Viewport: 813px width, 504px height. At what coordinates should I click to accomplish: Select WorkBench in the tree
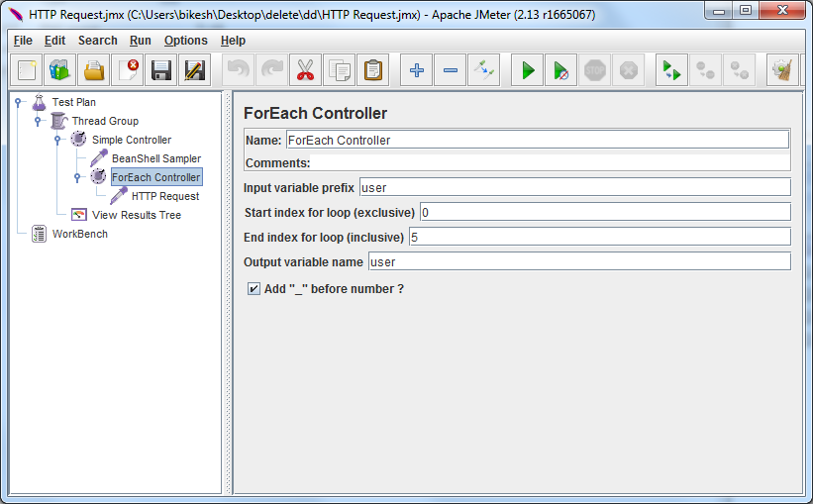click(80, 234)
